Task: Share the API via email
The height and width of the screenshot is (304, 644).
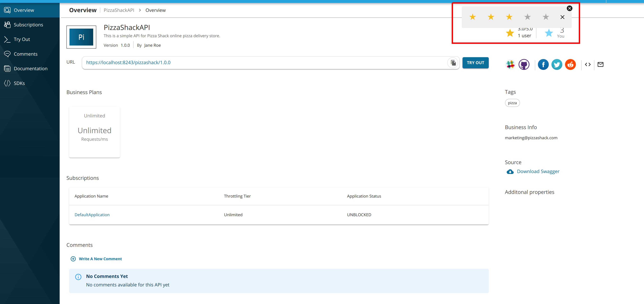Action: point(600,64)
